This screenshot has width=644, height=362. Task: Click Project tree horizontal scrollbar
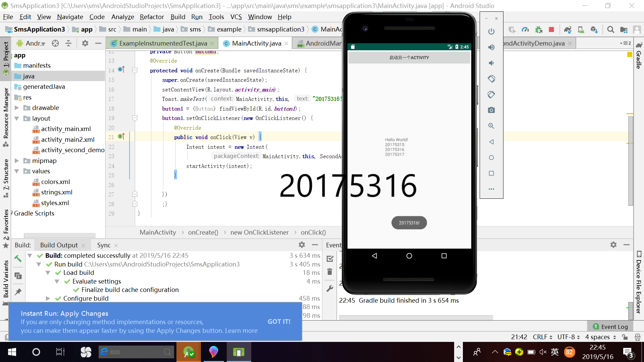click(x=60, y=235)
